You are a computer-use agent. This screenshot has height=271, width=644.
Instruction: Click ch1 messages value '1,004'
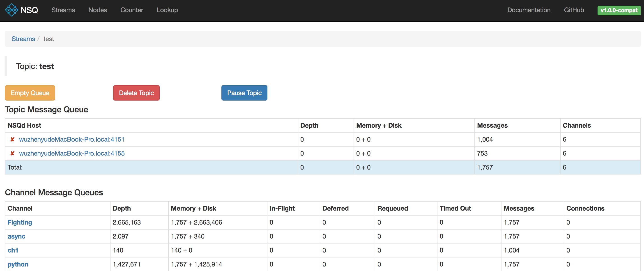511,250
